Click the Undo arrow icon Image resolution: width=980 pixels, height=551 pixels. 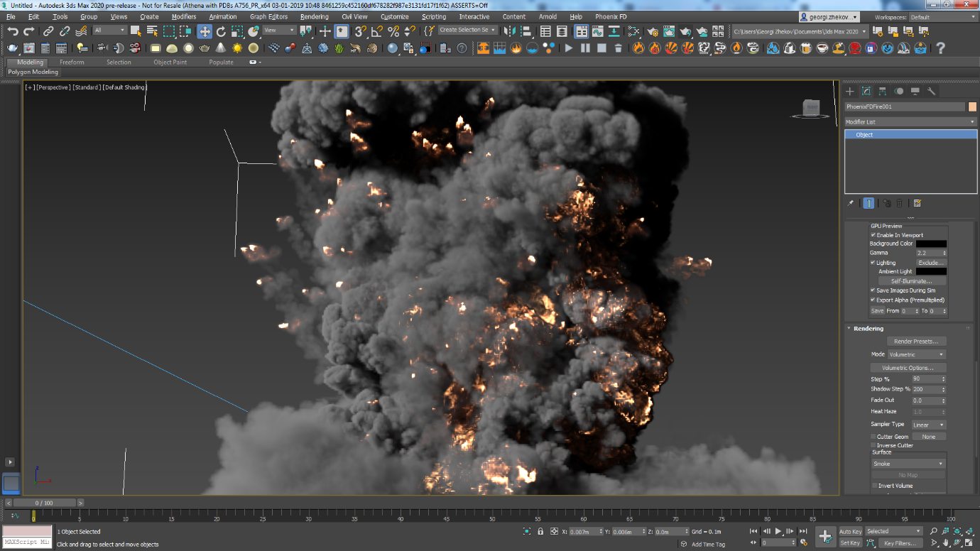tap(12, 31)
